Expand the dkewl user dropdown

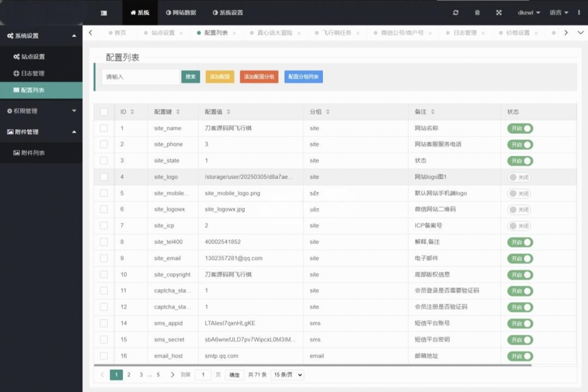525,13
